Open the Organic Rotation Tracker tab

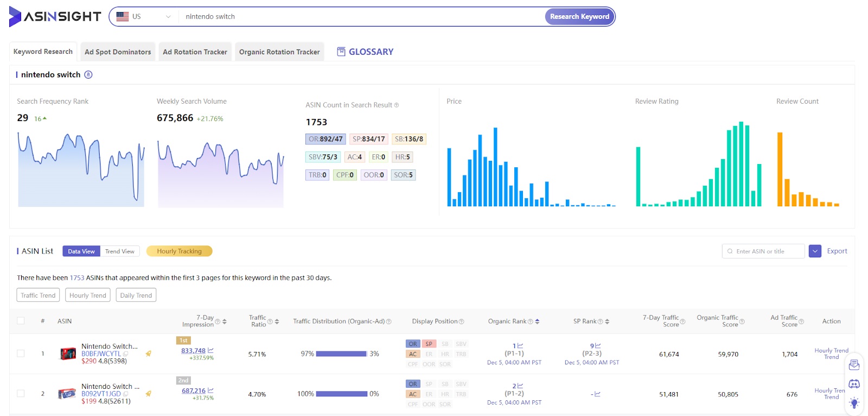(279, 52)
